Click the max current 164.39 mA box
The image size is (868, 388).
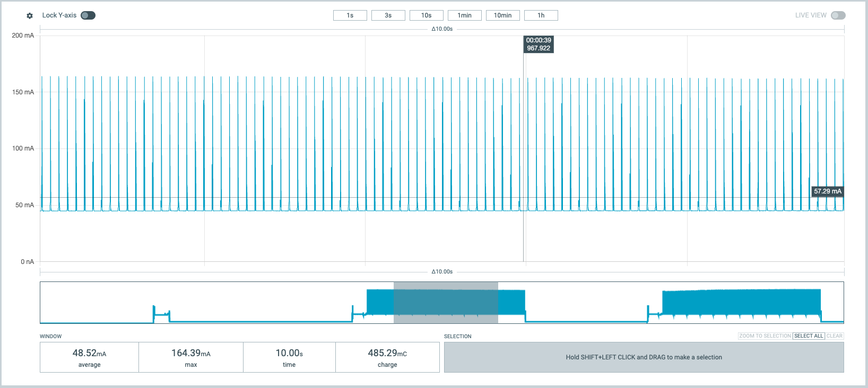tap(190, 357)
